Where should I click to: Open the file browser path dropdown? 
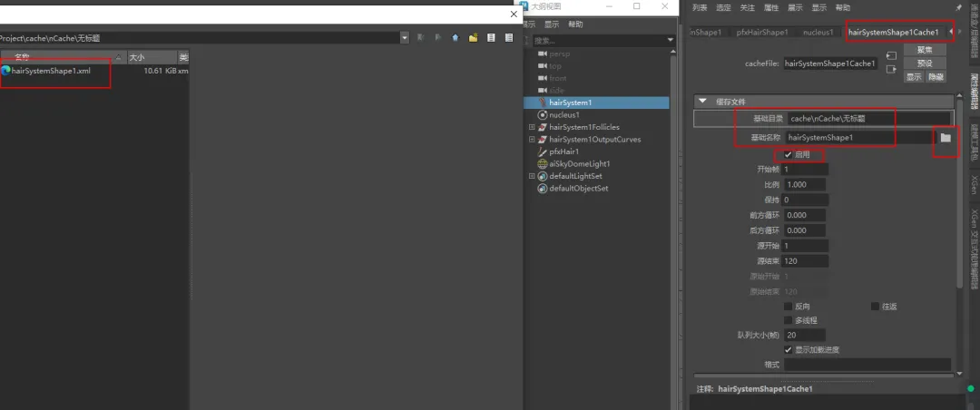404,38
